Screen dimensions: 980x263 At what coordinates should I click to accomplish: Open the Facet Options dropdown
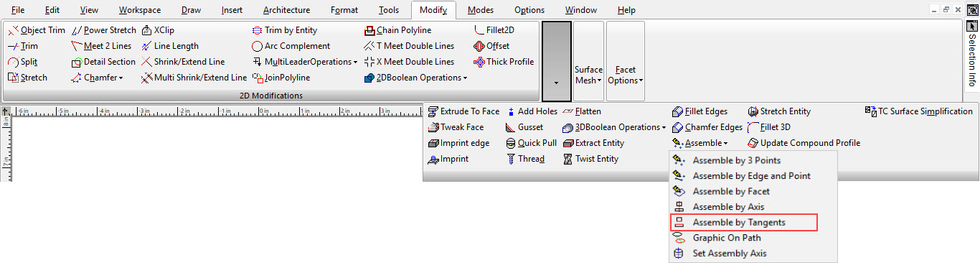point(626,75)
